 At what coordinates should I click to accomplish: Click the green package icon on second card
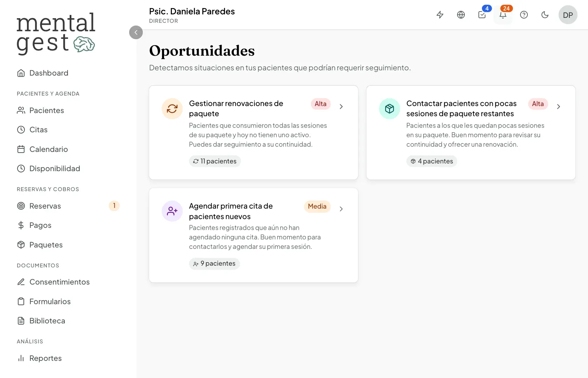[x=390, y=108]
